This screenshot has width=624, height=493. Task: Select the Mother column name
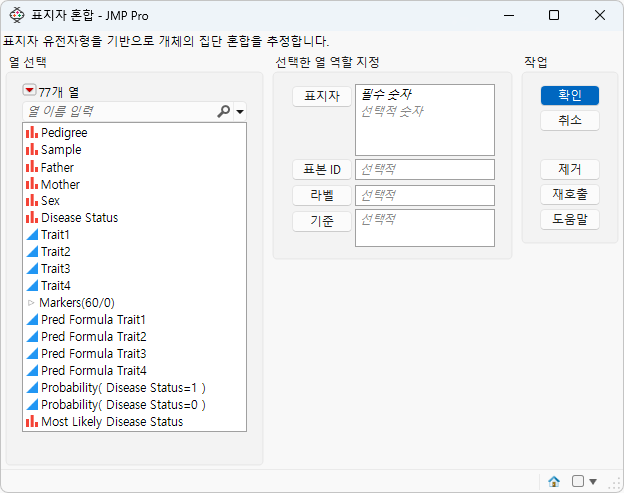coord(60,184)
